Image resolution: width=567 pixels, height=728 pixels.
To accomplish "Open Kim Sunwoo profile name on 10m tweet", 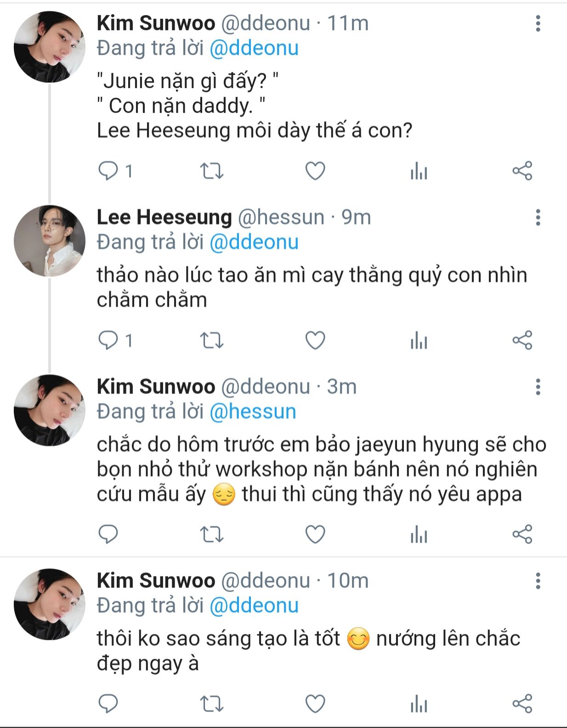I will [156, 581].
